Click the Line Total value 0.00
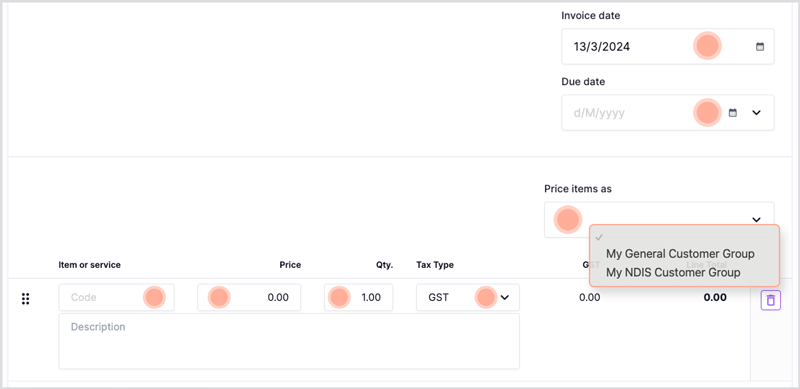Viewport: 800px width, 389px height. click(x=715, y=297)
